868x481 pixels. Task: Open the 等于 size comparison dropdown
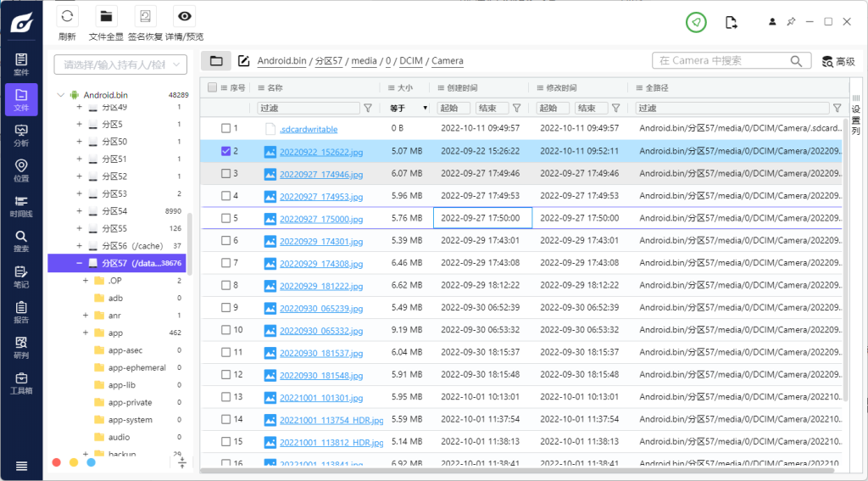click(409, 108)
